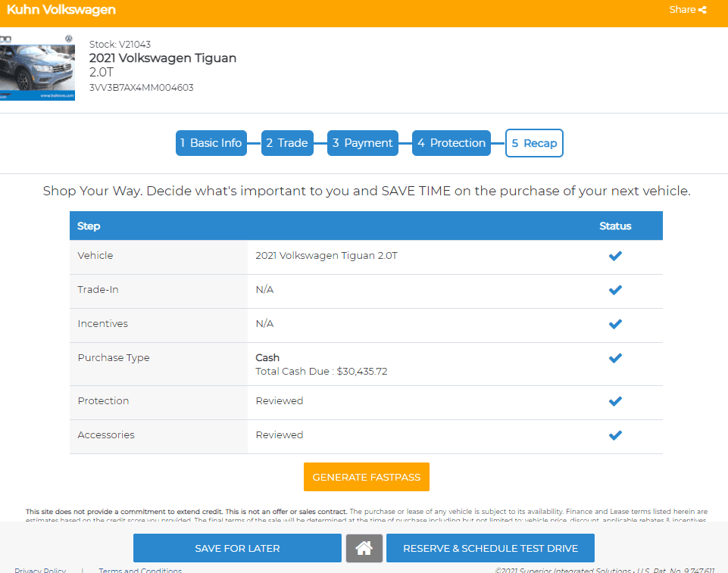
Task: Click the Vehicle step label
Action: (x=95, y=256)
